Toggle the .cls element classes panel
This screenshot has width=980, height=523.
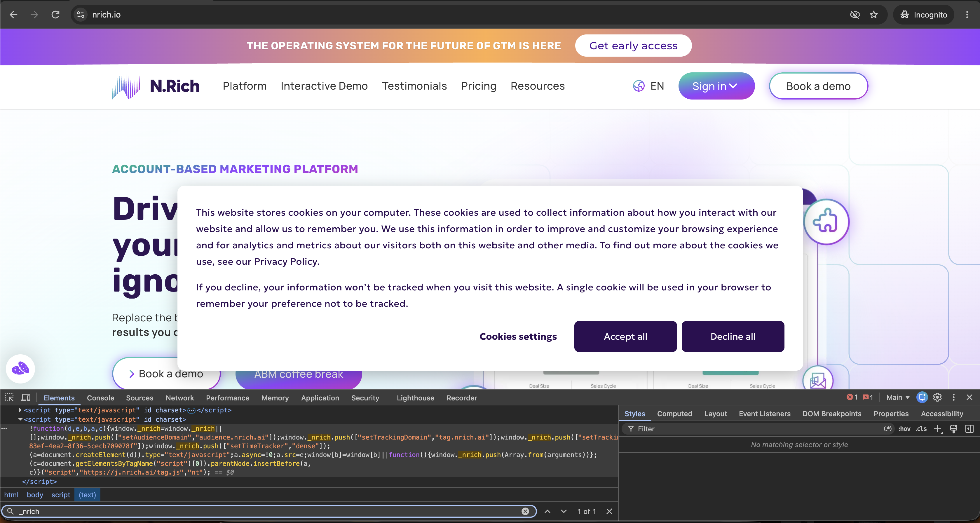pos(921,429)
